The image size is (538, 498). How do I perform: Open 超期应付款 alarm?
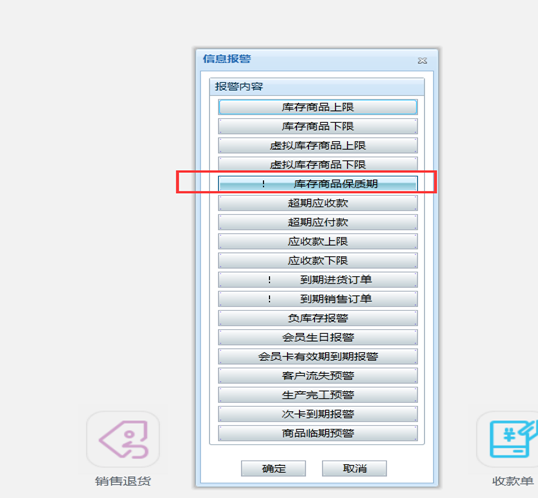pyautogui.click(x=318, y=222)
